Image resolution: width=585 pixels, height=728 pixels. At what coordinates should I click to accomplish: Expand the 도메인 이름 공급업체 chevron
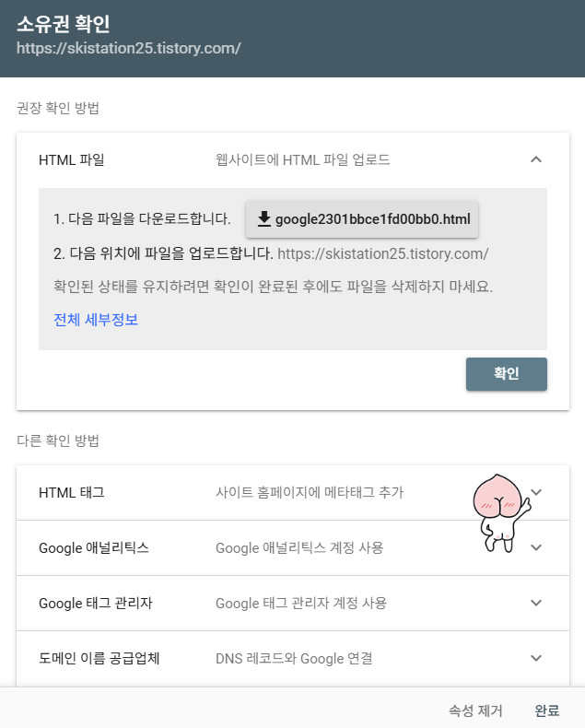coord(536,658)
